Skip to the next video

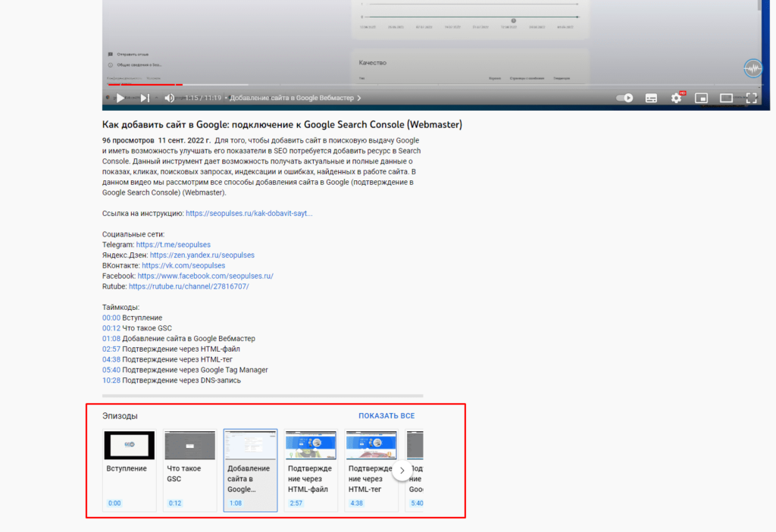[145, 98]
